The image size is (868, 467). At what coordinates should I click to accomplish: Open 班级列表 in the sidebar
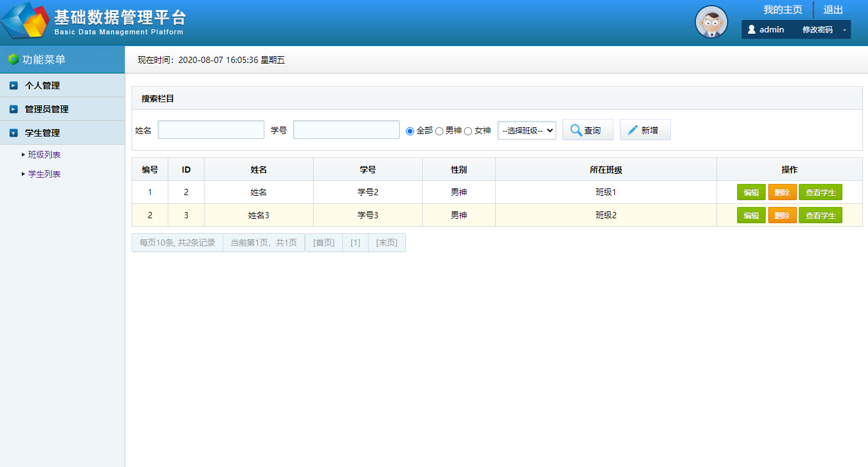[x=44, y=155]
